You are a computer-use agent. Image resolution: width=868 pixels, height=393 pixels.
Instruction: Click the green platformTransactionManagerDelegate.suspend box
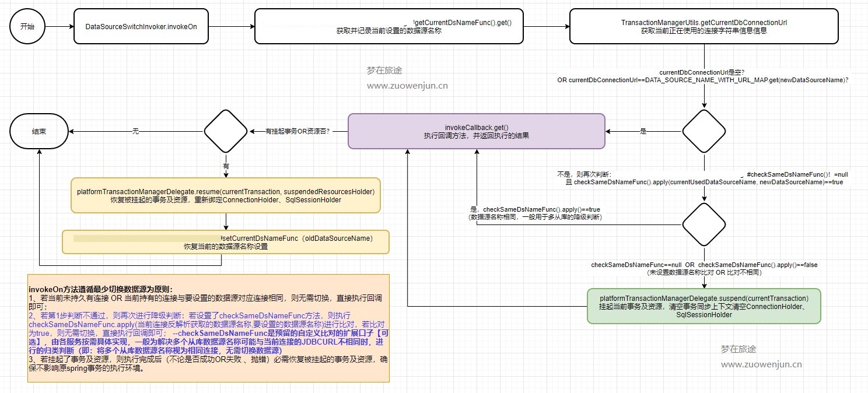703,306
